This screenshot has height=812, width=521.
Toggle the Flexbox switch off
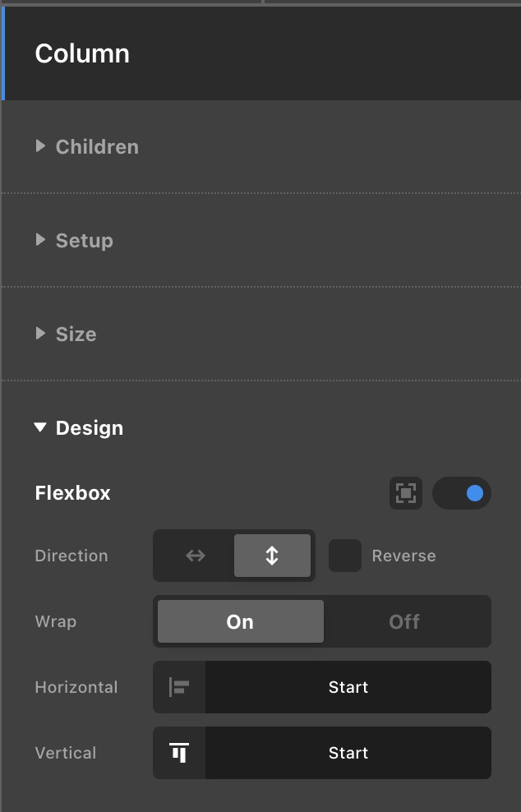coord(462,493)
